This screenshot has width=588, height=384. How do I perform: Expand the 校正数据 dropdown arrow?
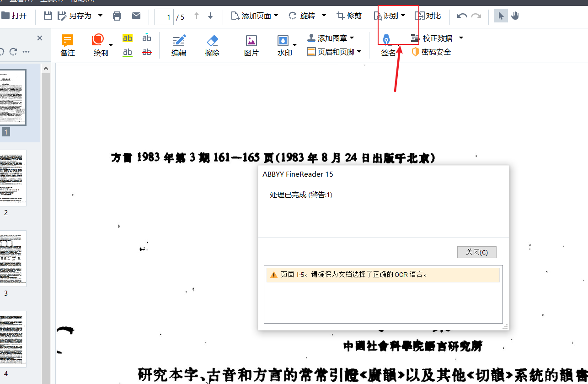pyautogui.click(x=461, y=38)
